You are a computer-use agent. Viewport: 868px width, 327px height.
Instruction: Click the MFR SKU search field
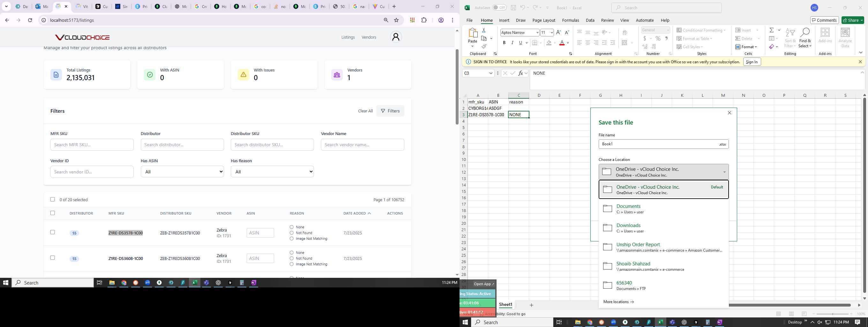coord(92,145)
